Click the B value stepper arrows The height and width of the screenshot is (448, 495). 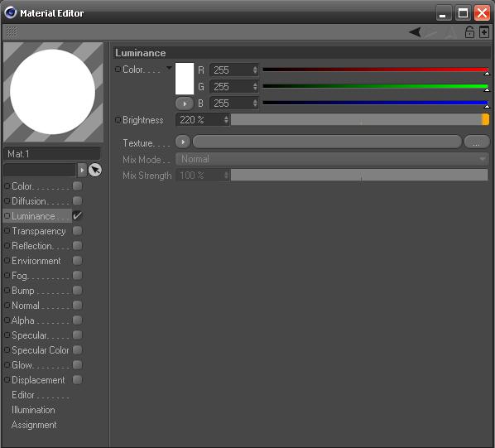255,104
